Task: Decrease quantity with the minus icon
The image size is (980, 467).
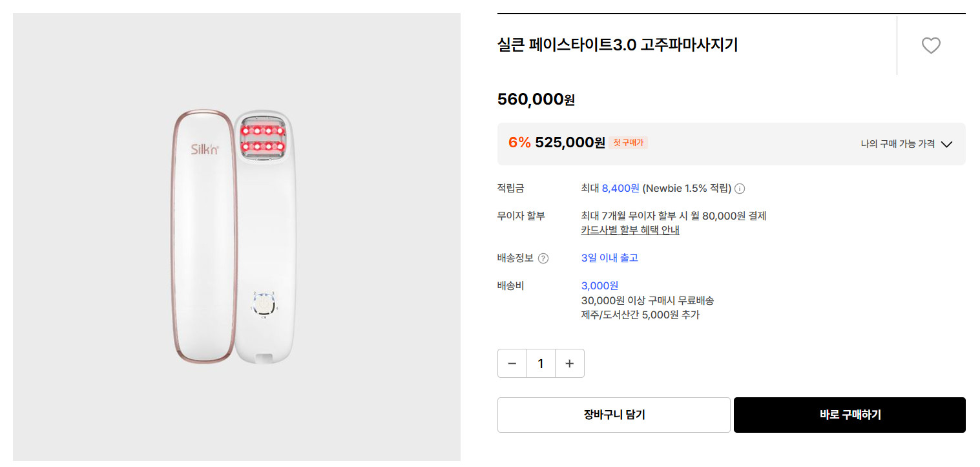Action: (512, 363)
